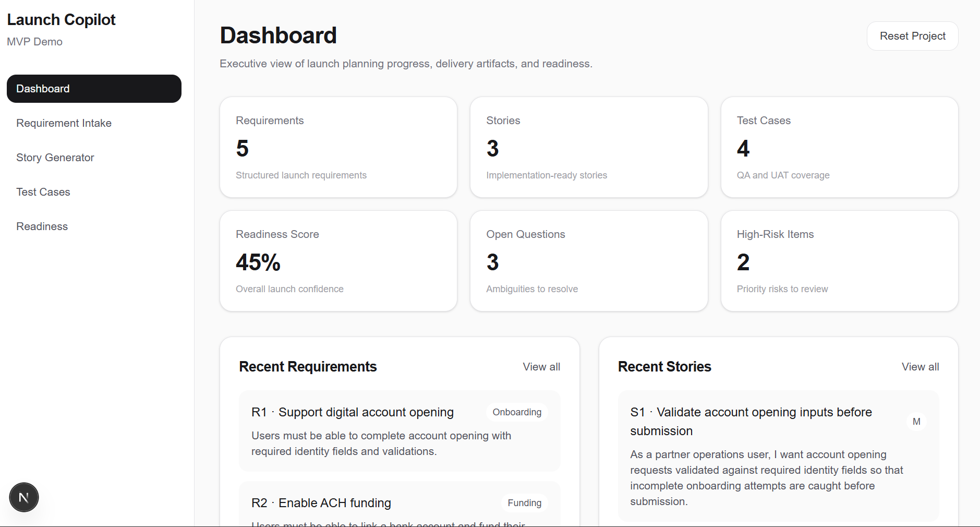Open Story Generator in sidebar
Screen dimensions: 980x527
(55, 158)
